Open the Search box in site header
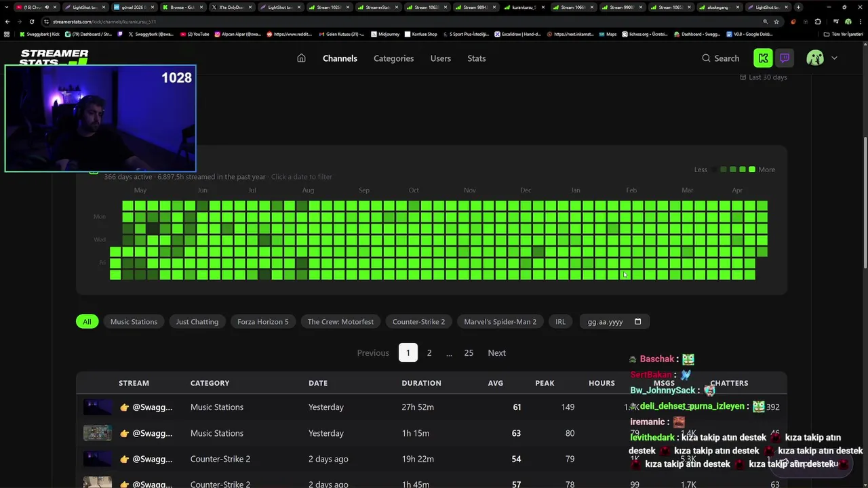The width and height of the screenshot is (868, 488). 720,58
